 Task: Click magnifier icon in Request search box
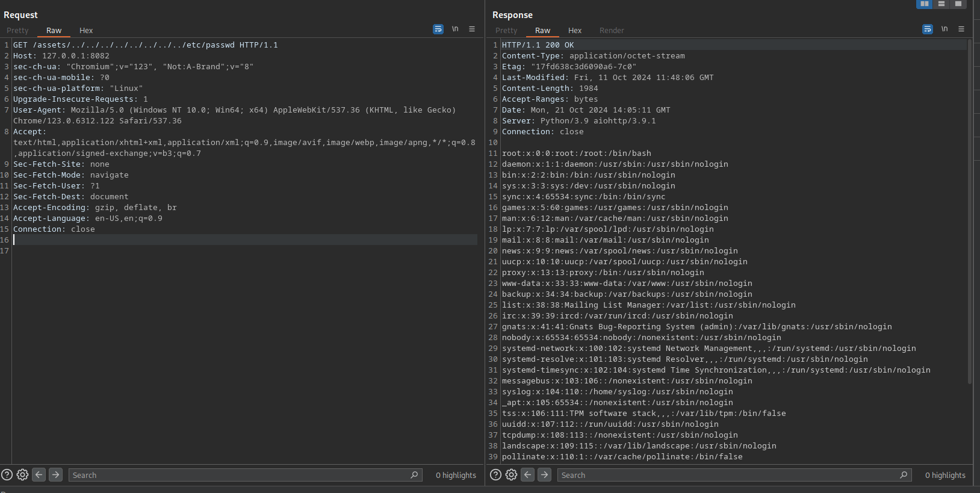414,475
